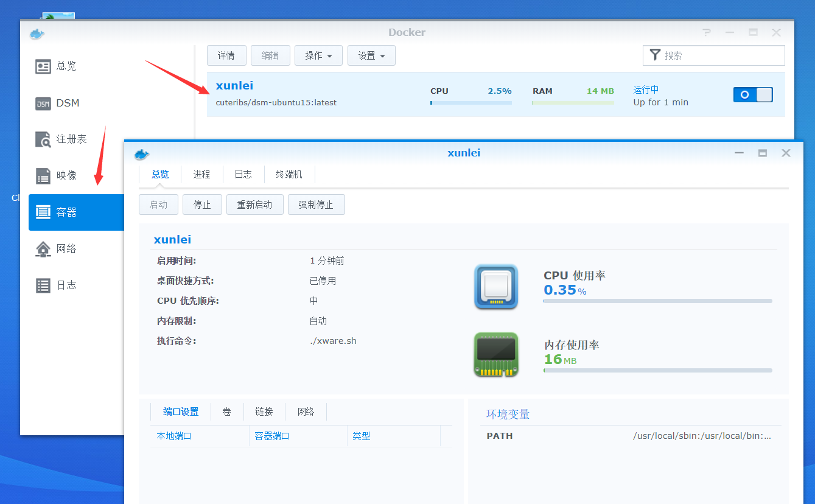Open the 设置 settings dropdown
This screenshot has width=815, height=504.
[x=371, y=55]
